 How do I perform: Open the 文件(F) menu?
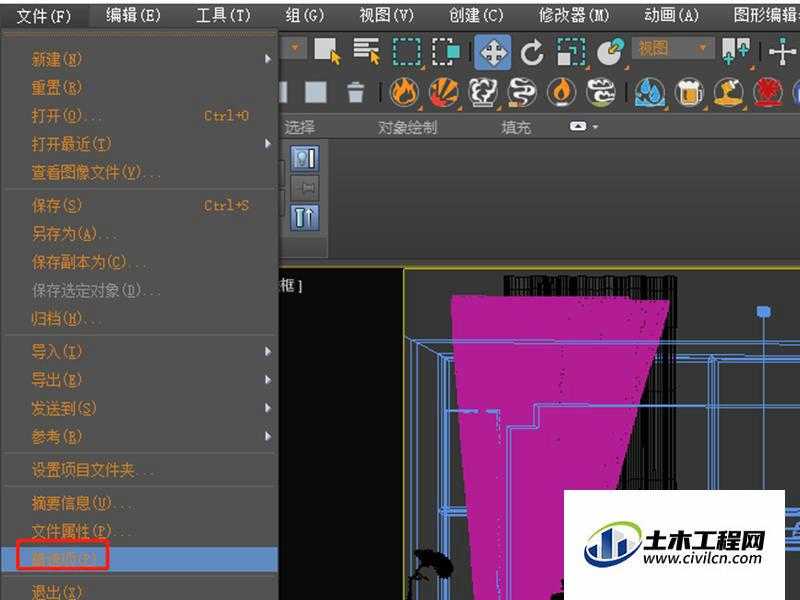coord(44,16)
